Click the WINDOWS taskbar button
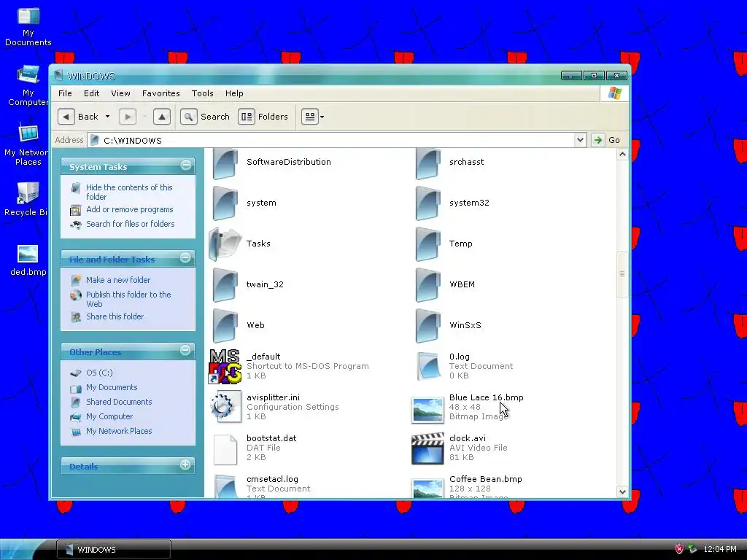Screen dimensions: 747x560 point(113,550)
